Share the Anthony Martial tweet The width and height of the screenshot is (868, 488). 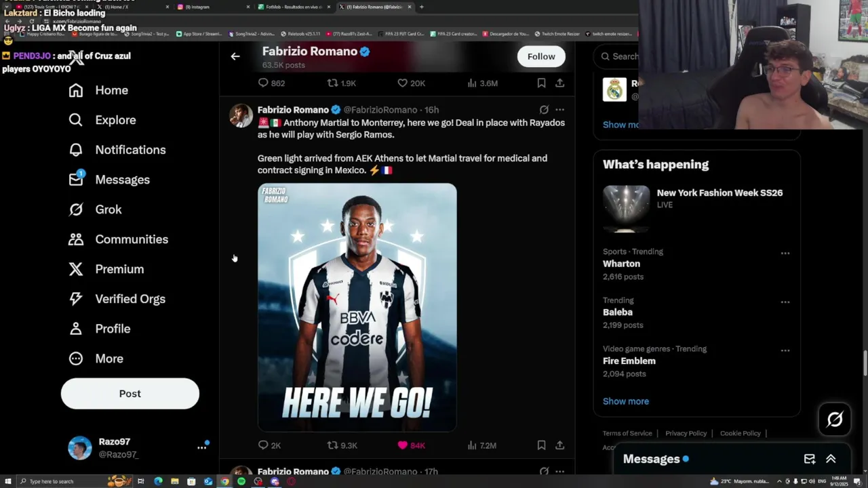click(x=559, y=445)
